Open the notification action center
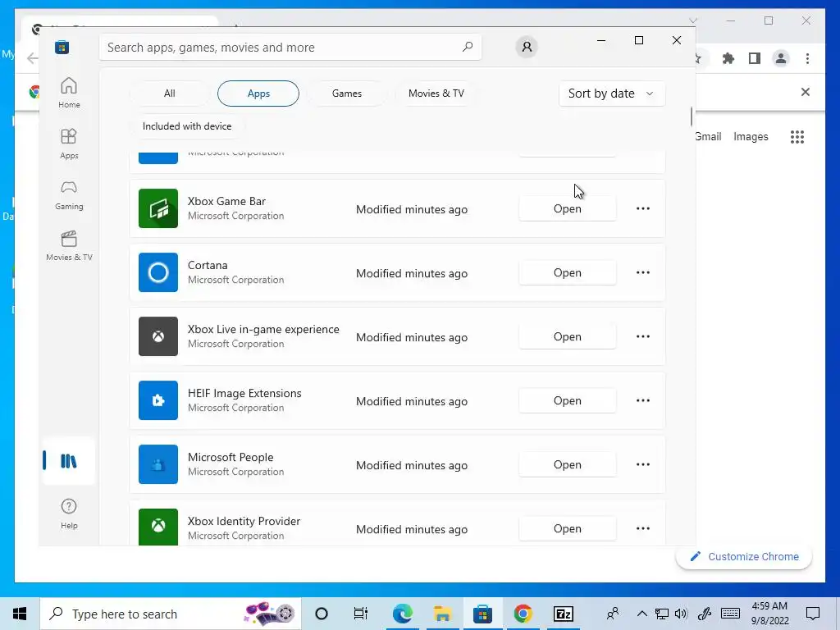The image size is (840, 630). click(x=813, y=614)
